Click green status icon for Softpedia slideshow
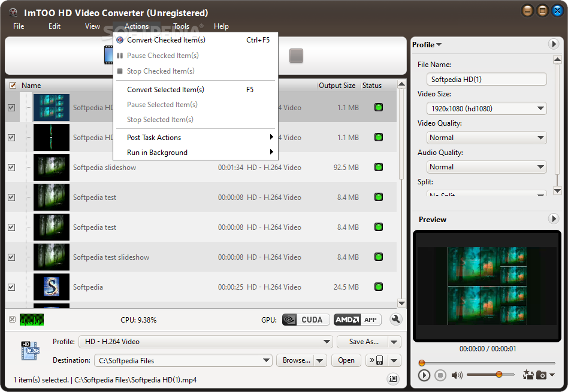 [379, 167]
